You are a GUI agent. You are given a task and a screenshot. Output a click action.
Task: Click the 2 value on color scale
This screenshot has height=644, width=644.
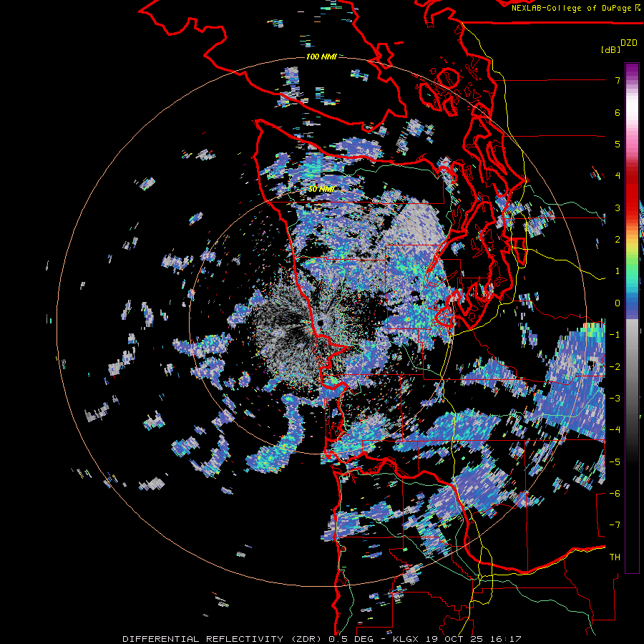point(618,240)
